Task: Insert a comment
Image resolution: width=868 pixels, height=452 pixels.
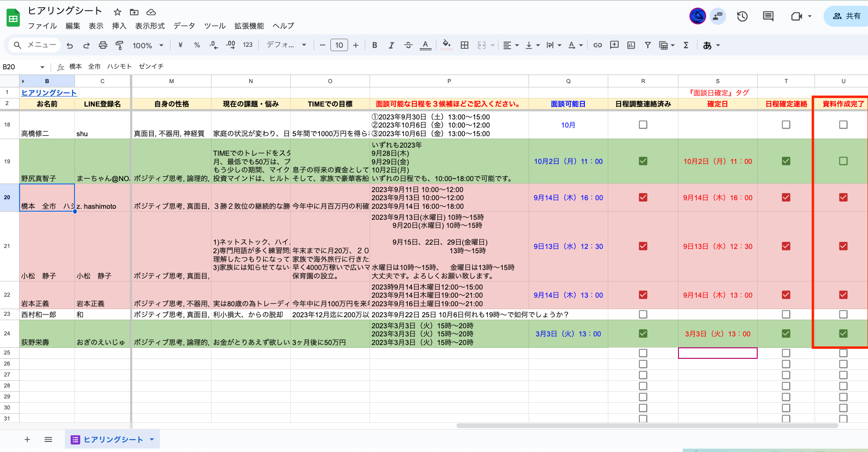Action: (614, 45)
